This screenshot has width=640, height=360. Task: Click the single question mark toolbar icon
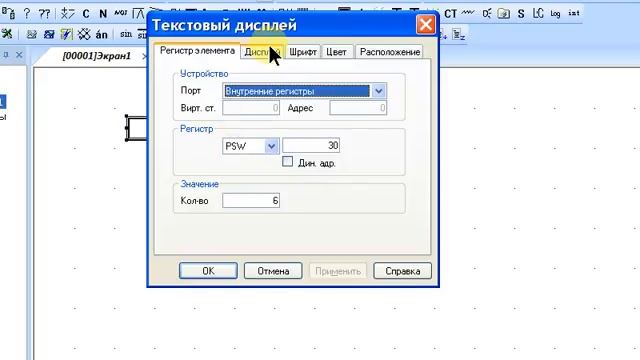coord(27,13)
